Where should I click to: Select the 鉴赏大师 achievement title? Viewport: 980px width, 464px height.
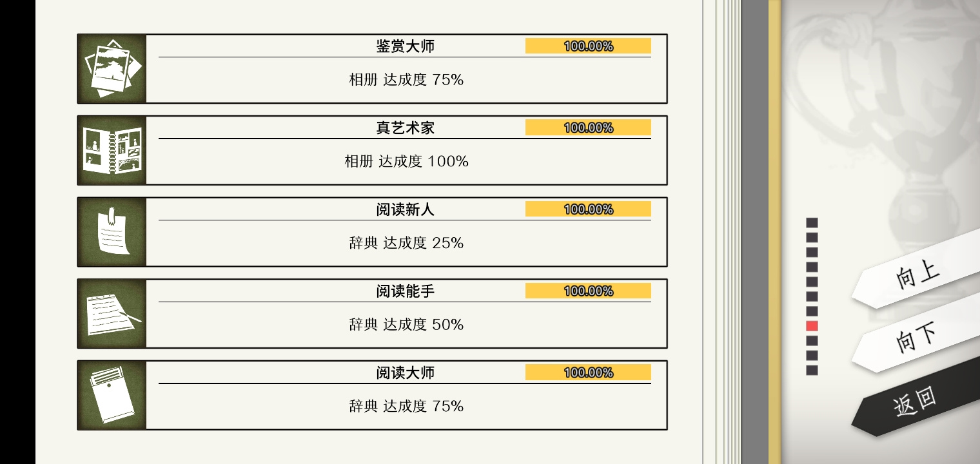406,46
